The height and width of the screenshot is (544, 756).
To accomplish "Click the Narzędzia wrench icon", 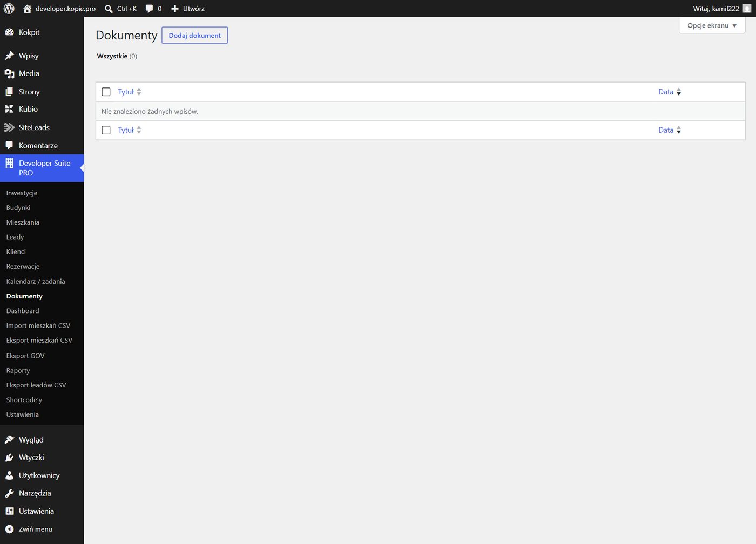I will (x=9, y=493).
